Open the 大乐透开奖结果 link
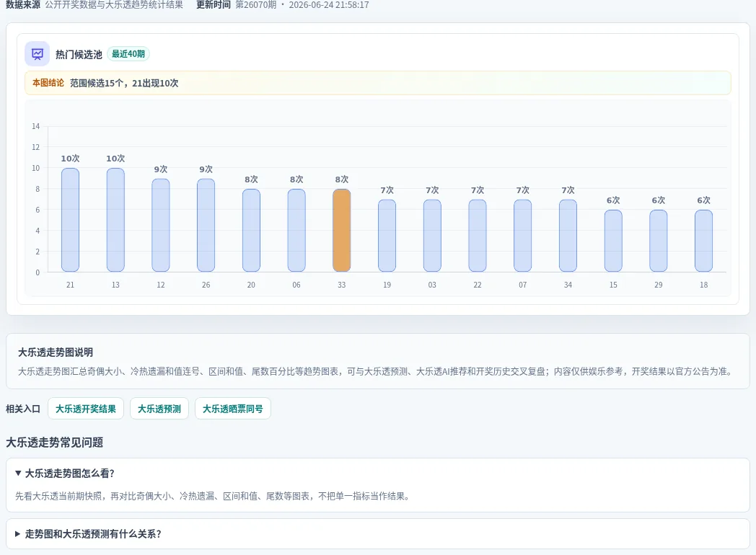This screenshot has width=756, height=555. pos(86,409)
